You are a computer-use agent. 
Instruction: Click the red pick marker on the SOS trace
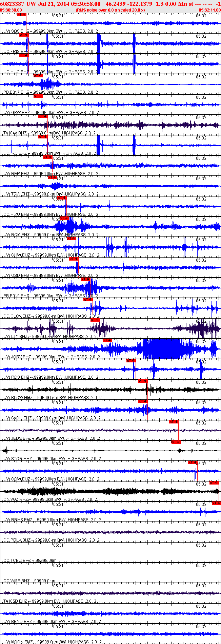point(21,15)
